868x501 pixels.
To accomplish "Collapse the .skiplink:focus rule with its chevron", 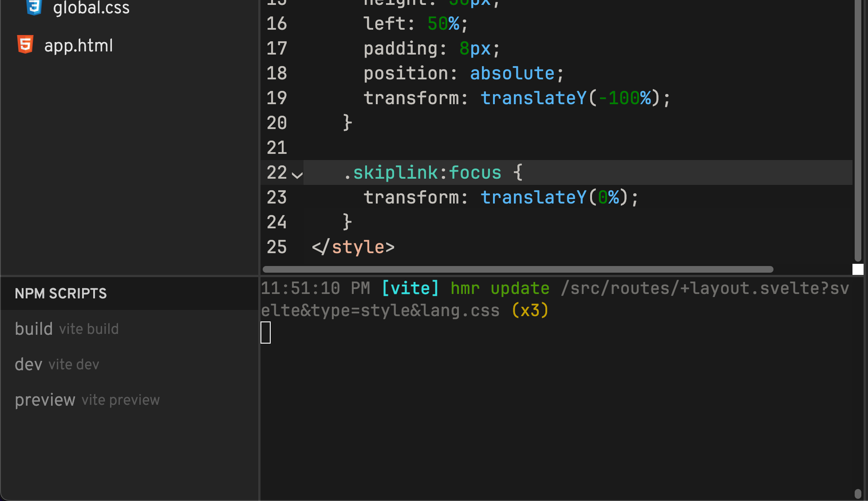I will click(x=296, y=175).
